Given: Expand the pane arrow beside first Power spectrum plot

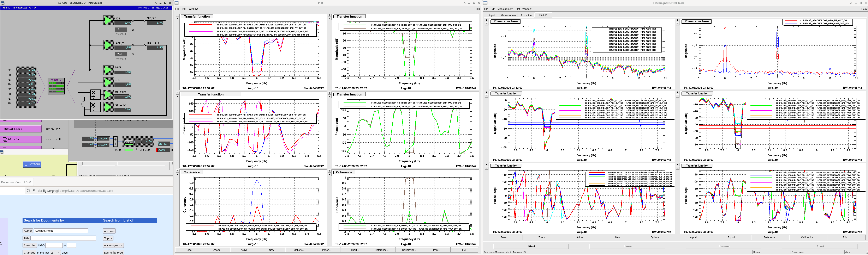Looking at the screenshot, I should 487,20.
